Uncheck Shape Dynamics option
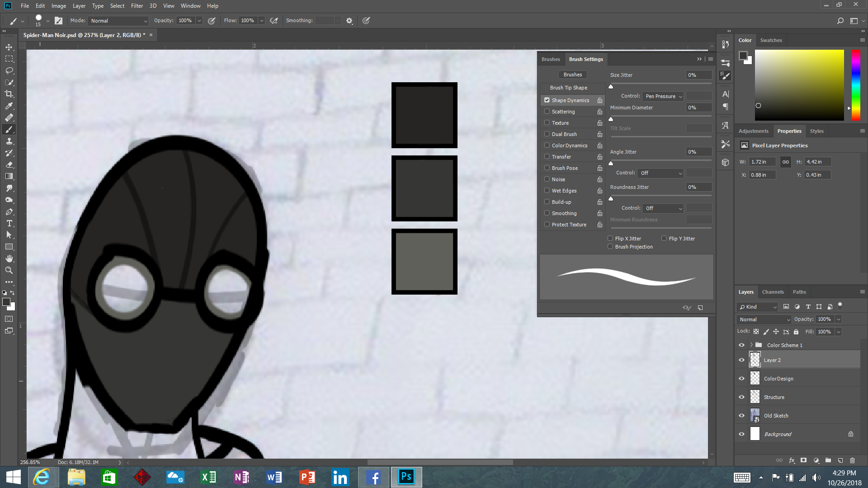The image size is (868, 488). [x=547, y=100]
